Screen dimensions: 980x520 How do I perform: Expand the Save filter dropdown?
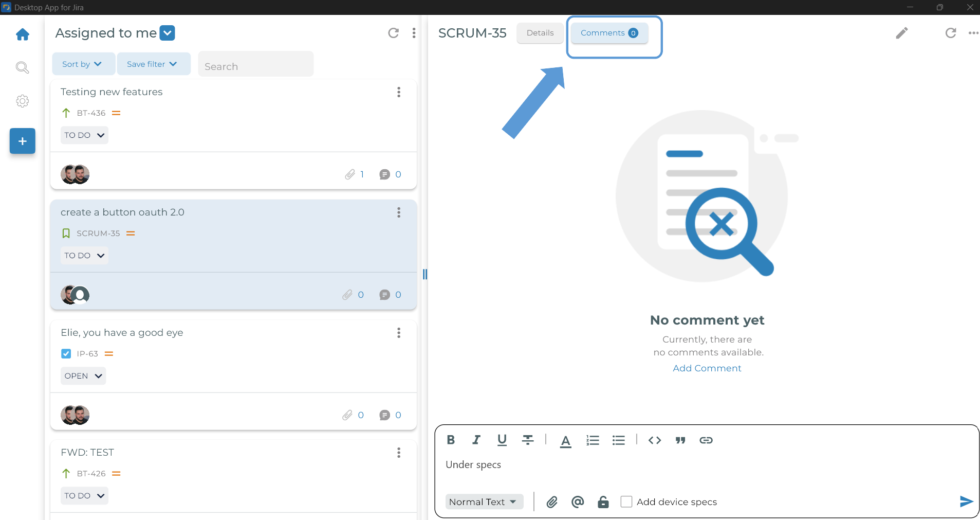pos(153,64)
